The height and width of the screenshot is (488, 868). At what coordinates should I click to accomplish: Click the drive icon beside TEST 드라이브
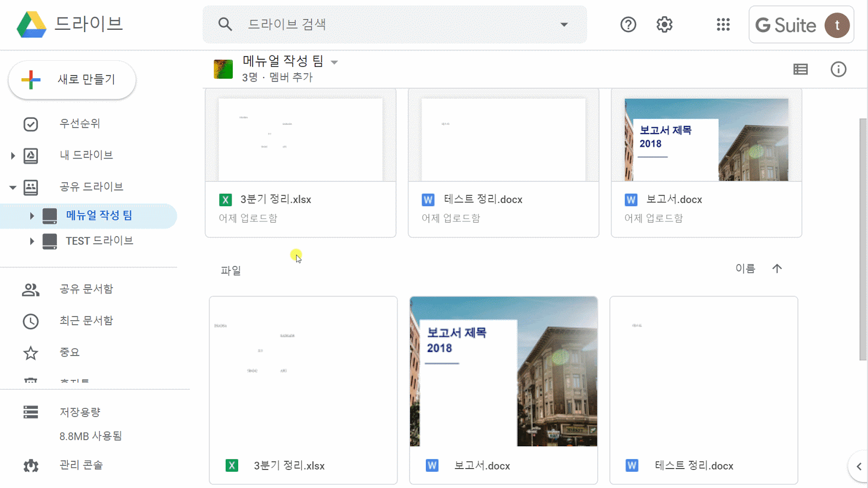pos(50,241)
